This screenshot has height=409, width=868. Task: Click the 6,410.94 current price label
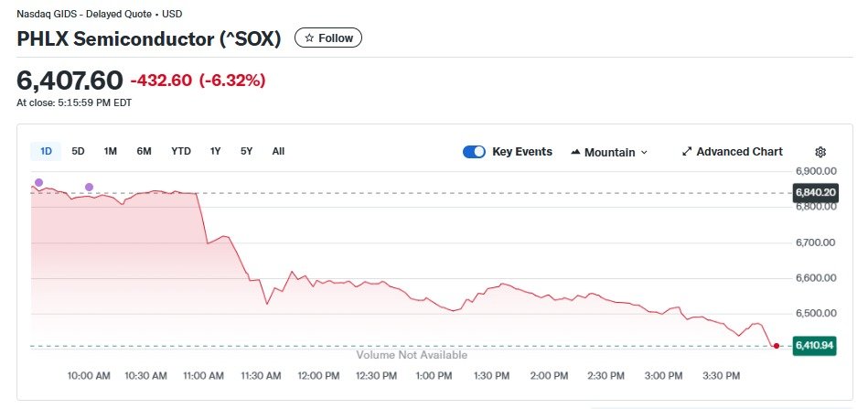[813, 346]
